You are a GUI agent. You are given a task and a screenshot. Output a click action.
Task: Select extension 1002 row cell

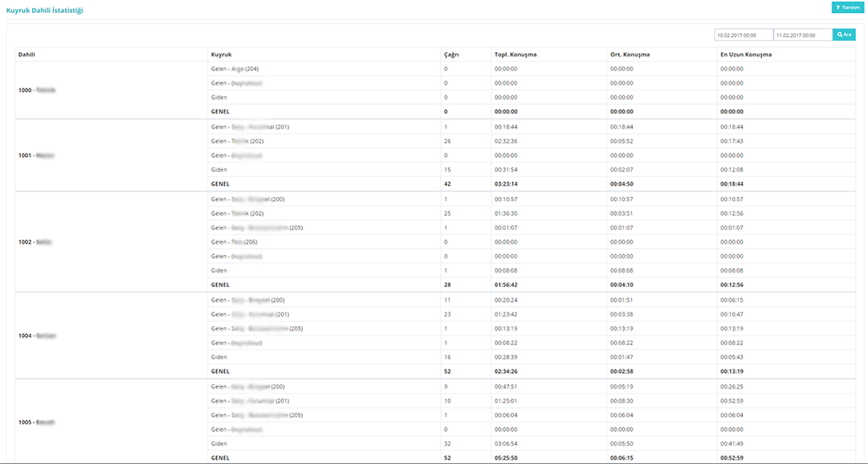[35, 242]
